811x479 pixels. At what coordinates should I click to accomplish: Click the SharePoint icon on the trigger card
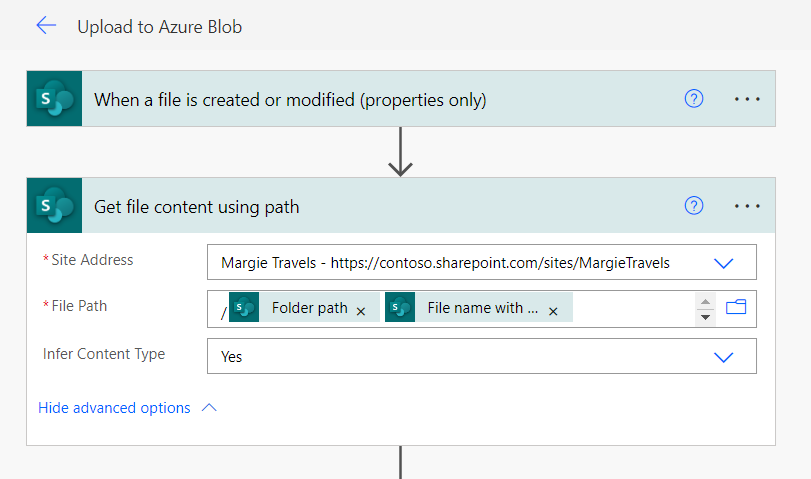(x=54, y=98)
